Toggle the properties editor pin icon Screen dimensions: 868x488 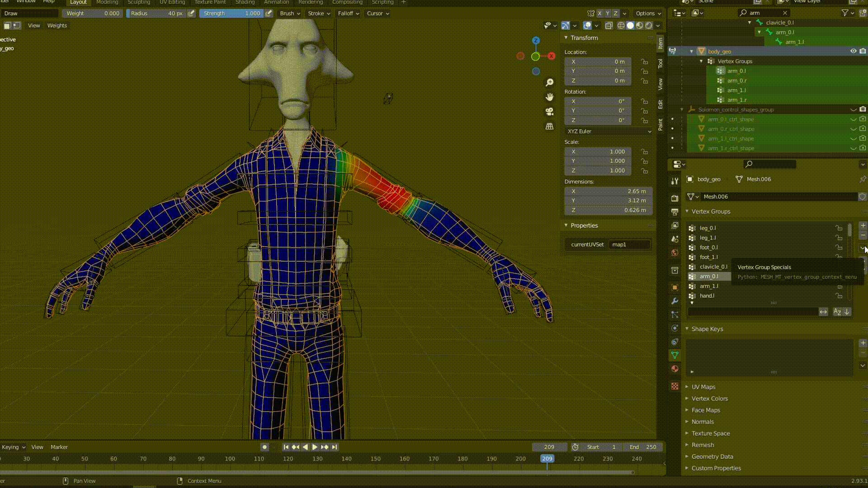pyautogui.click(x=863, y=179)
